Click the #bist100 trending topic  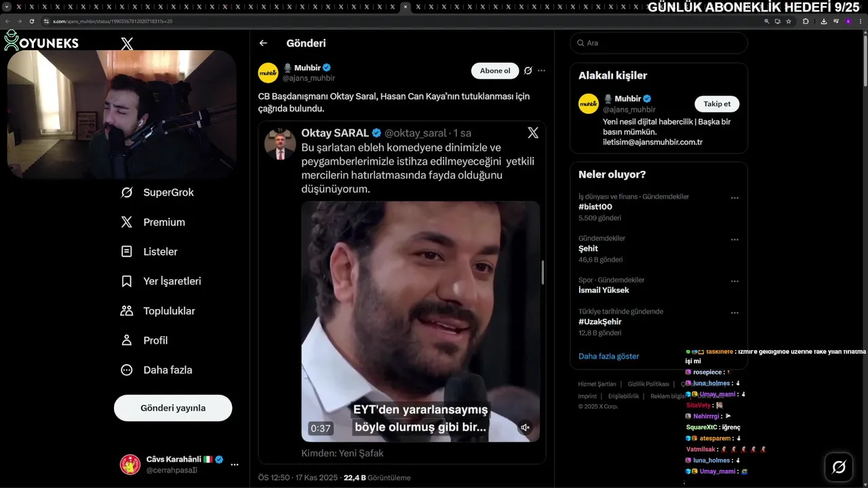(x=595, y=207)
